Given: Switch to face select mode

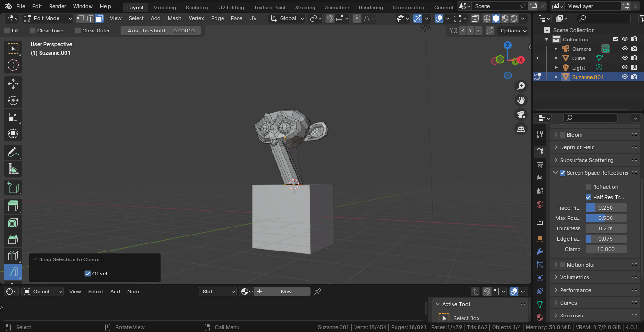Looking at the screenshot, I should coord(99,18).
